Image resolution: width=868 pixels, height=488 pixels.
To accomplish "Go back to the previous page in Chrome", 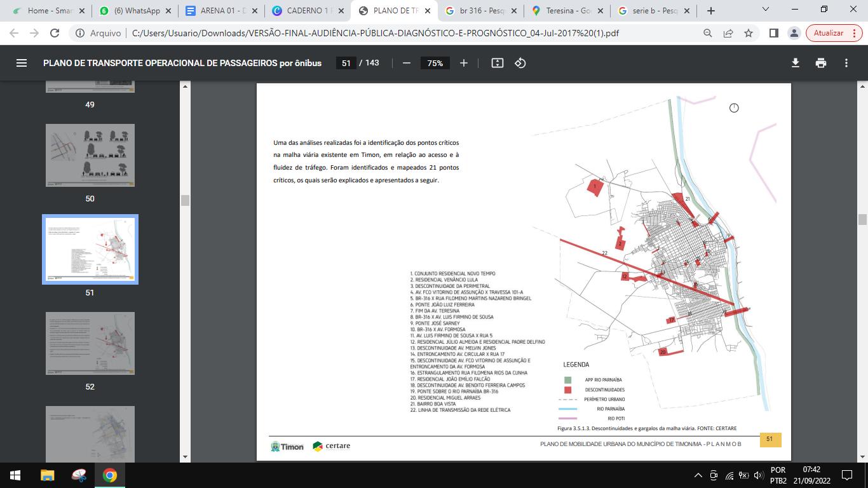I will (x=14, y=33).
